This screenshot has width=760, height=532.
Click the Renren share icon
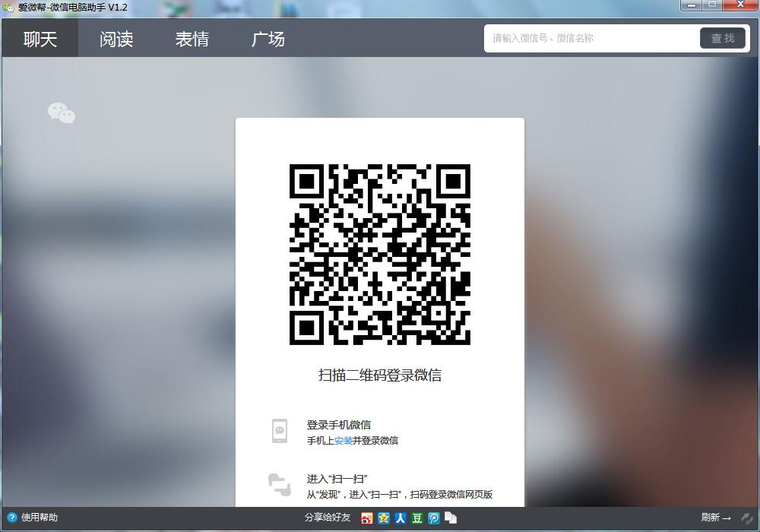point(401,518)
